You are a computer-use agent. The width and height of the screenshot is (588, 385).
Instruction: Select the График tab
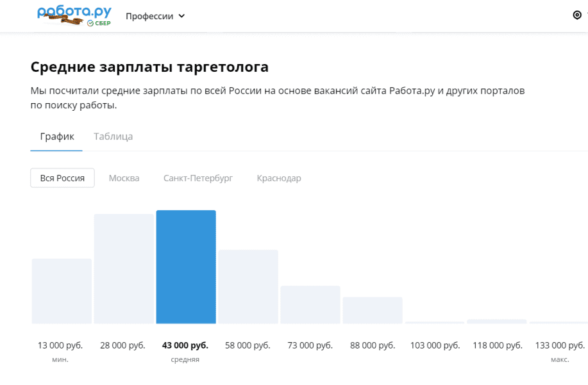57,136
